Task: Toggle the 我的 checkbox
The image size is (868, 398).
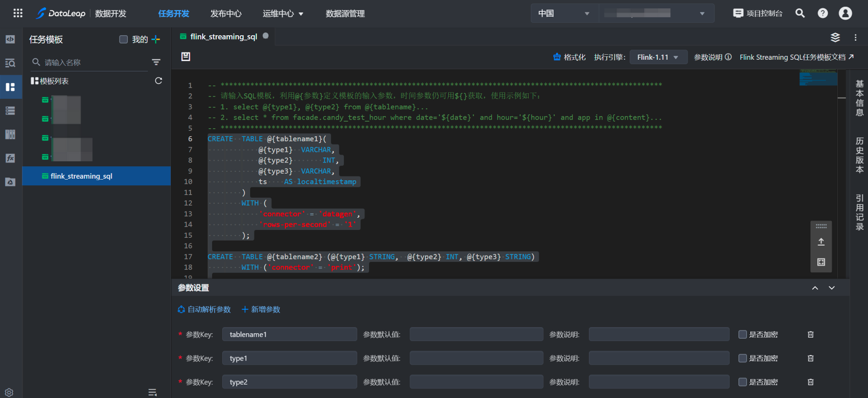Action: (x=124, y=40)
